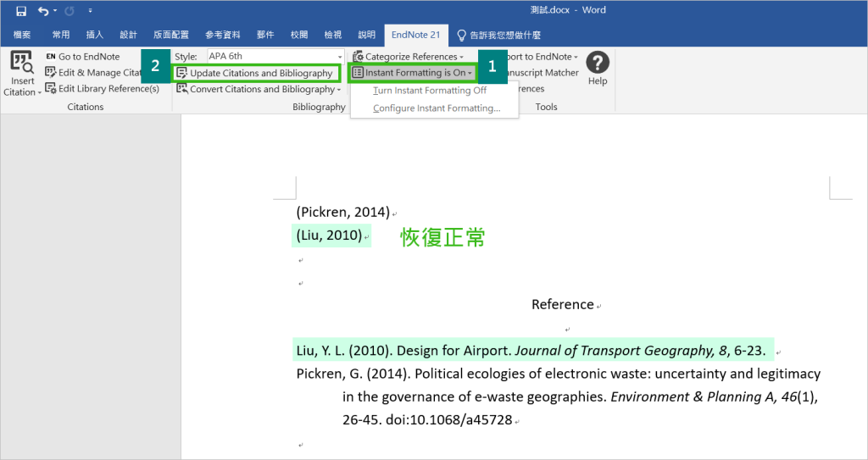This screenshot has height=460, width=868.
Task: Undo the last action
Action: click(x=42, y=11)
